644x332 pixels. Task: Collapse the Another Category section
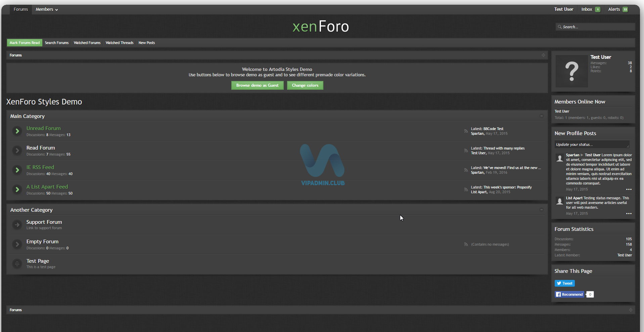point(541,210)
